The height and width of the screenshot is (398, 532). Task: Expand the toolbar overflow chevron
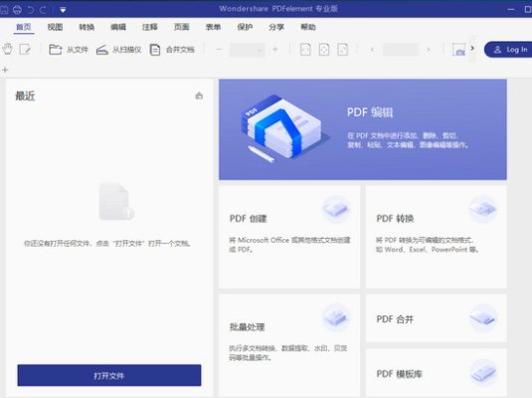(472, 48)
